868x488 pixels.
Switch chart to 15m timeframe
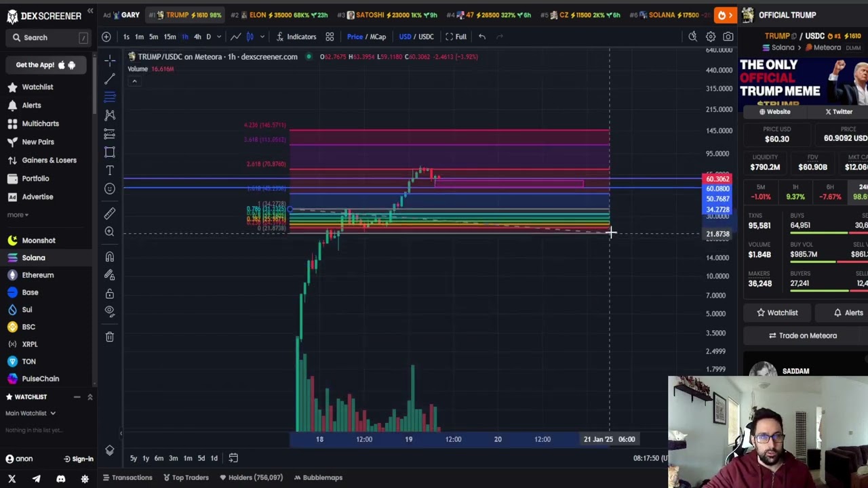(x=170, y=37)
